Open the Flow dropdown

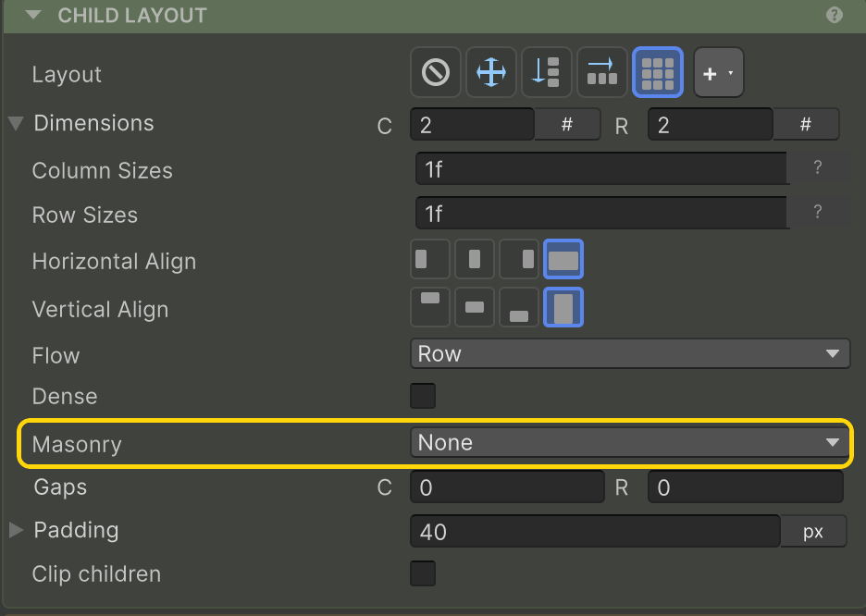click(630, 354)
